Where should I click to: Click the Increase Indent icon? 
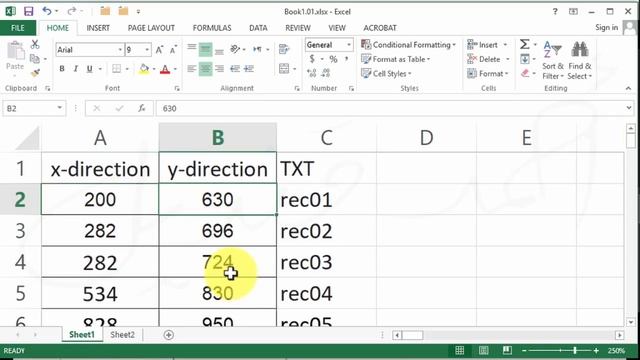[249, 69]
